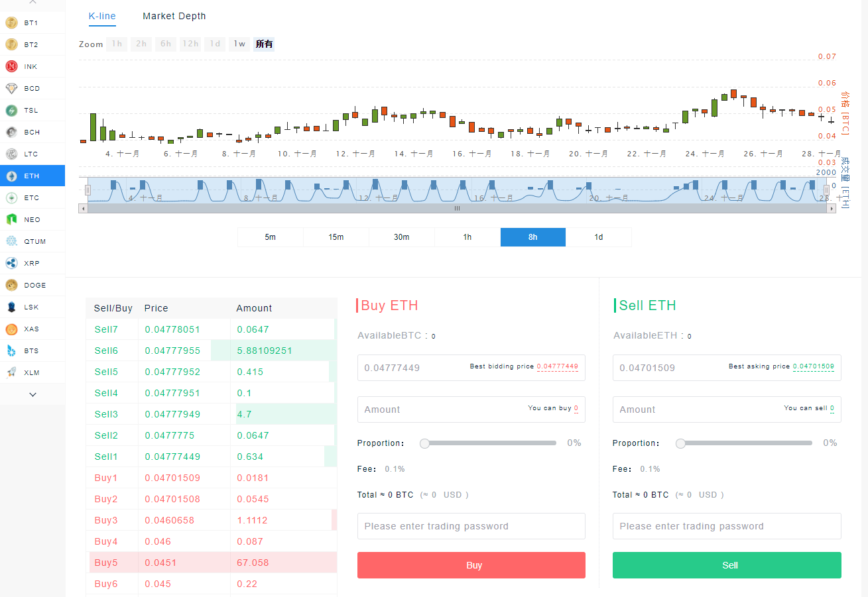Select Buy3 order price 0.0460658
Viewport: 868px width, 597px height.
tap(169, 520)
